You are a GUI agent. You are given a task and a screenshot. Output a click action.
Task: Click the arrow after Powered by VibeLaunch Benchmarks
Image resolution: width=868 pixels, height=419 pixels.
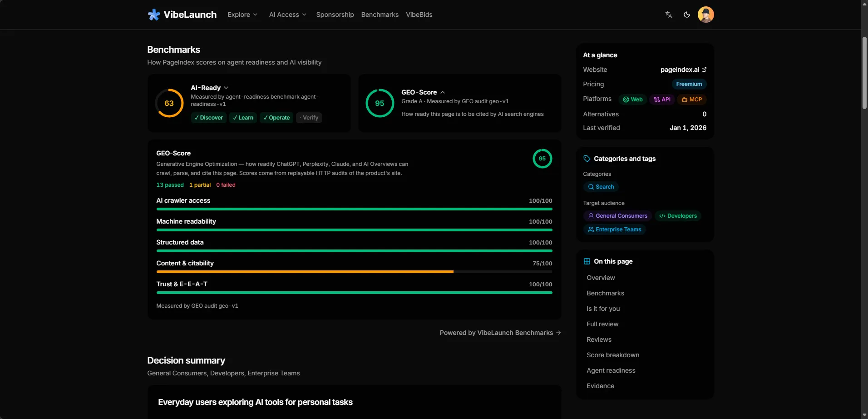click(558, 333)
